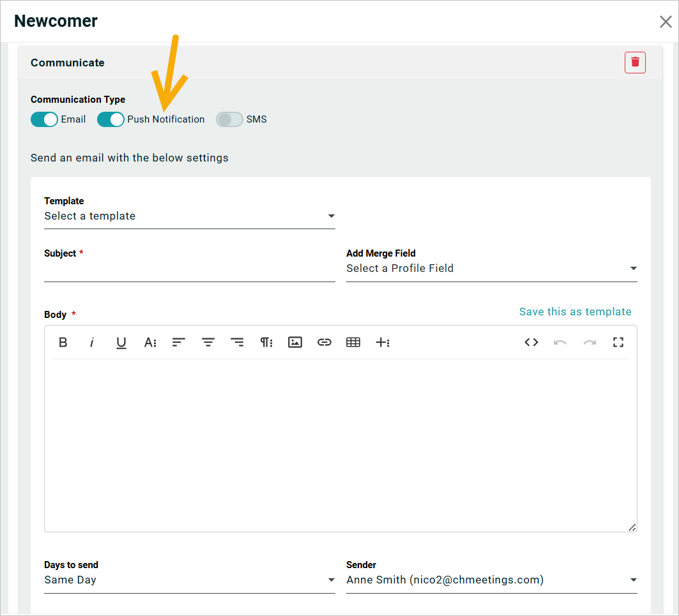Turn off the Email communication toggle
Image resolution: width=679 pixels, height=616 pixels.
click(x=44, y=119)
